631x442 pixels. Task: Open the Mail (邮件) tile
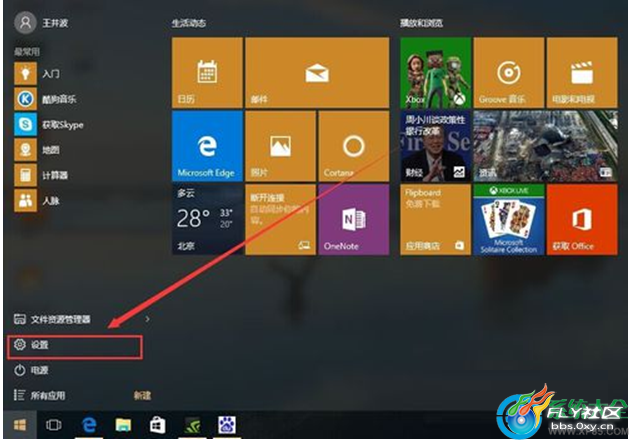(317, 72)
